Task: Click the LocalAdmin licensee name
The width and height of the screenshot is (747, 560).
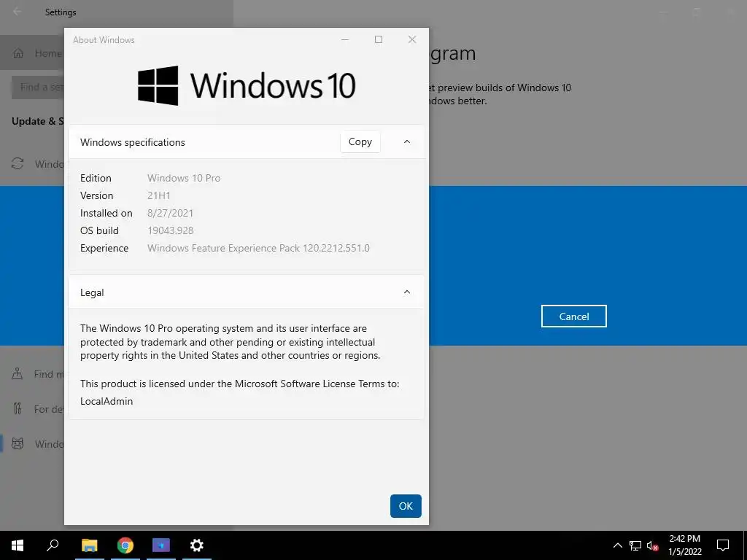Action: click(x=107, y=402)
